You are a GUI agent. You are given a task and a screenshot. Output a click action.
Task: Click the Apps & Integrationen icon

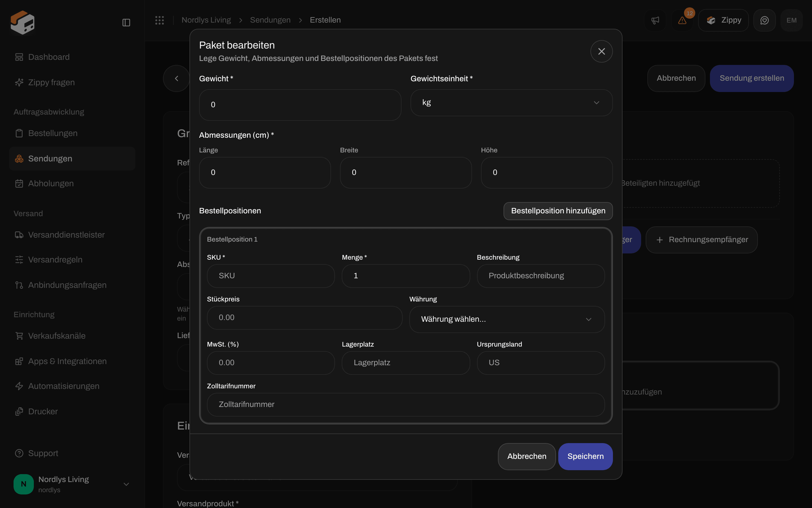[19, 361]
